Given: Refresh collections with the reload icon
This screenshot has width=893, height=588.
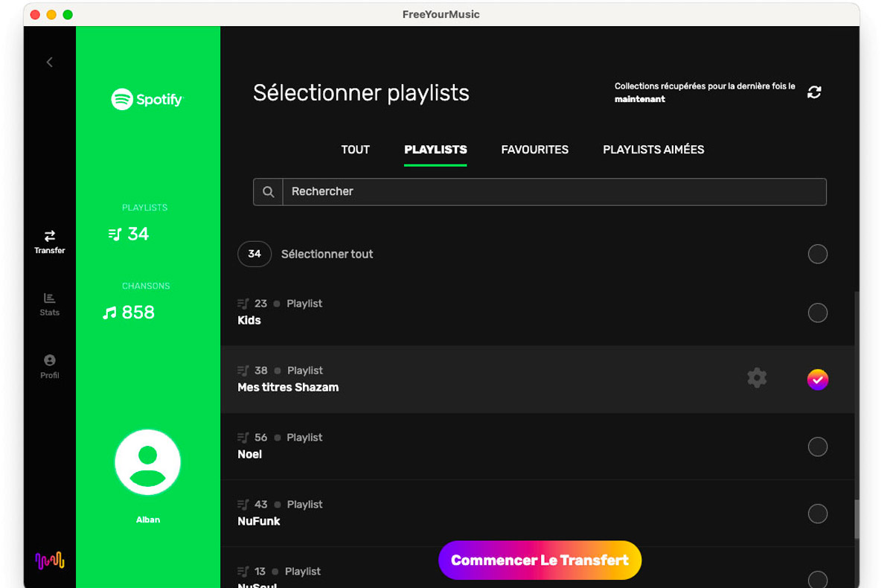Looking at the screenshot, I should click(815, 92).
